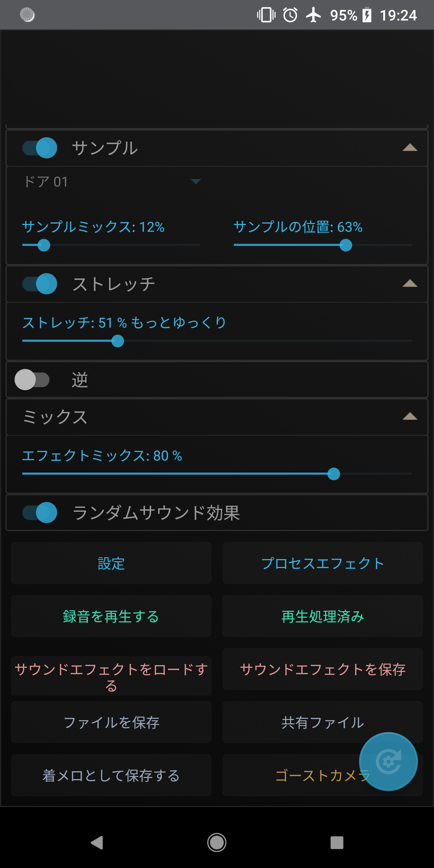Tap the プロセスエフェクト button
This screenshot has width=434, height=868.
click(322, 563)
